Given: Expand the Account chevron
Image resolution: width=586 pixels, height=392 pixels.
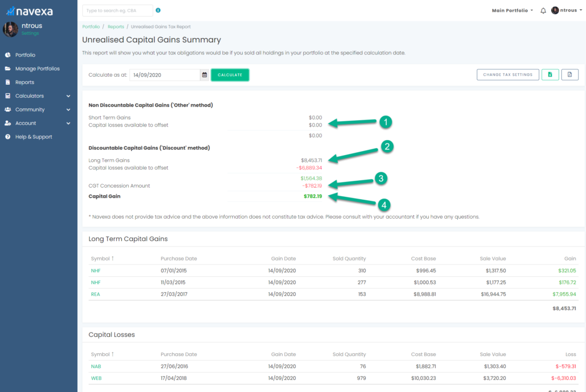Looking at the screenshot, I should [69, 123].
